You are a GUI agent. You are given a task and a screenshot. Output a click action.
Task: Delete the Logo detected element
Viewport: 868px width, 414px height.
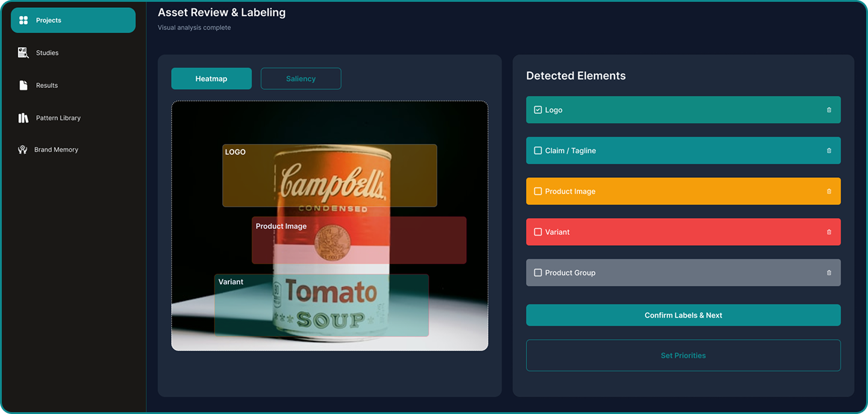tap(829, 110)
